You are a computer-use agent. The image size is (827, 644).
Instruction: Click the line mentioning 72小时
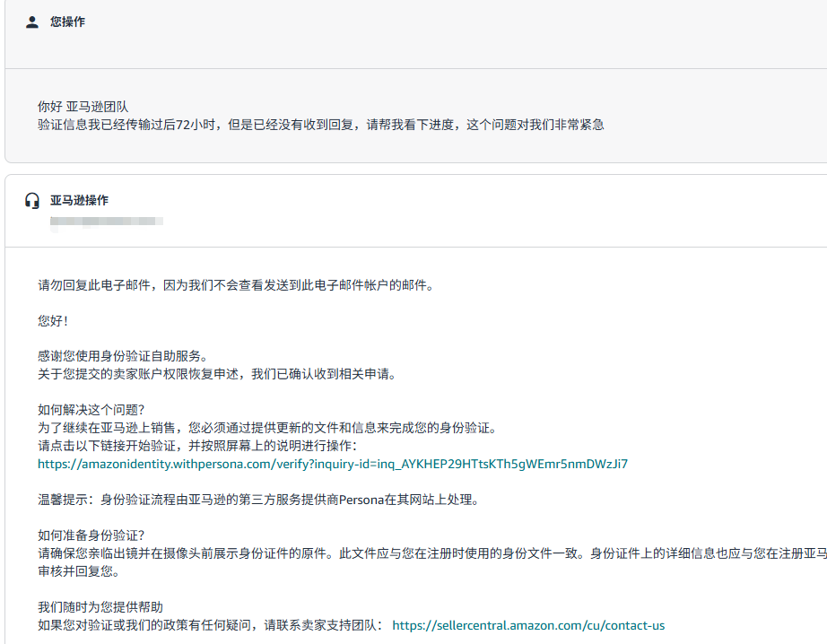[321, 125]
